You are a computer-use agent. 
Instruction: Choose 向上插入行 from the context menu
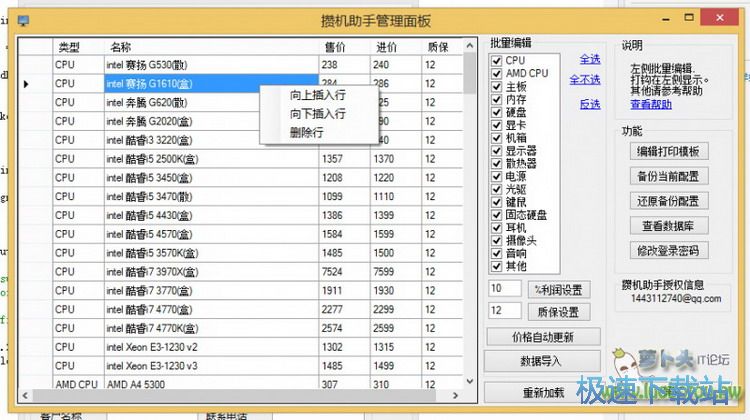[318, 95]
